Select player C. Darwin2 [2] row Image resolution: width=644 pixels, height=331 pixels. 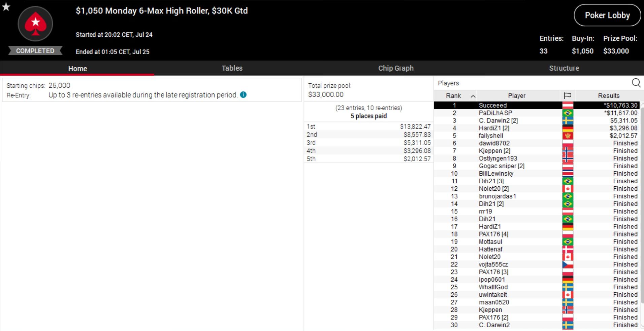pos(498,120)
